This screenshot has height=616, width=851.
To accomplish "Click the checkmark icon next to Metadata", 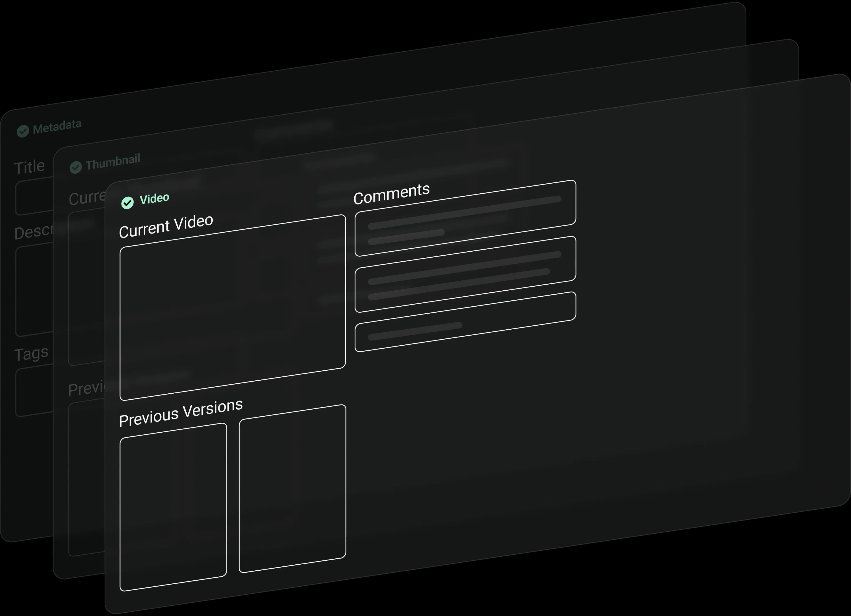I will pyautogui.click(x=23, y=131).
